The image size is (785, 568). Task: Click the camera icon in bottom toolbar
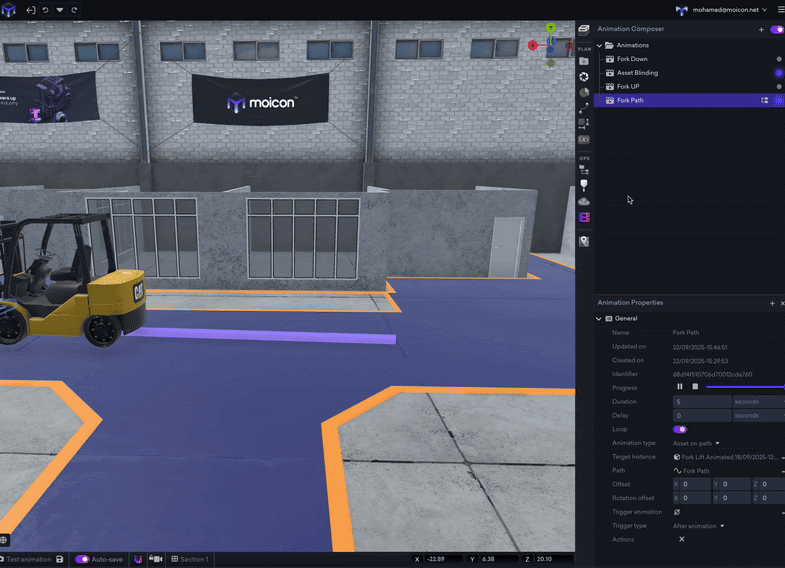[156, 559]
